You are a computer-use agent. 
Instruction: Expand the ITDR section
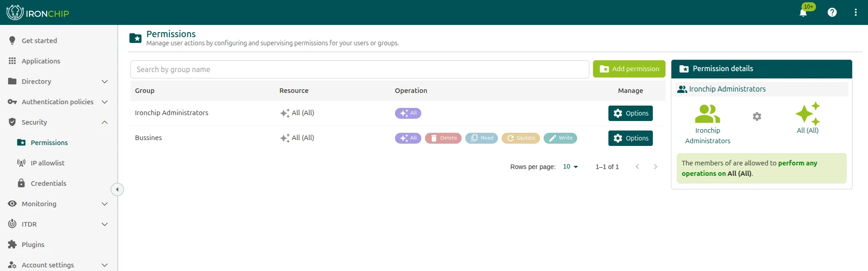point(105,224)
